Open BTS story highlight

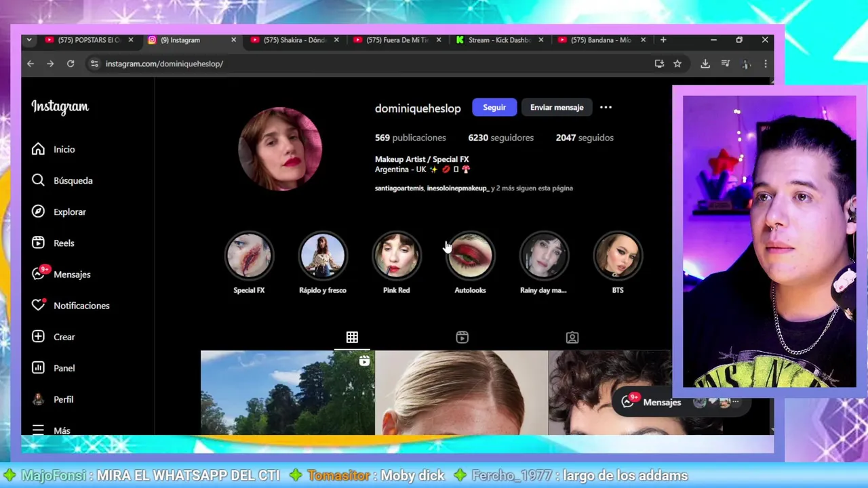[618, 256]
